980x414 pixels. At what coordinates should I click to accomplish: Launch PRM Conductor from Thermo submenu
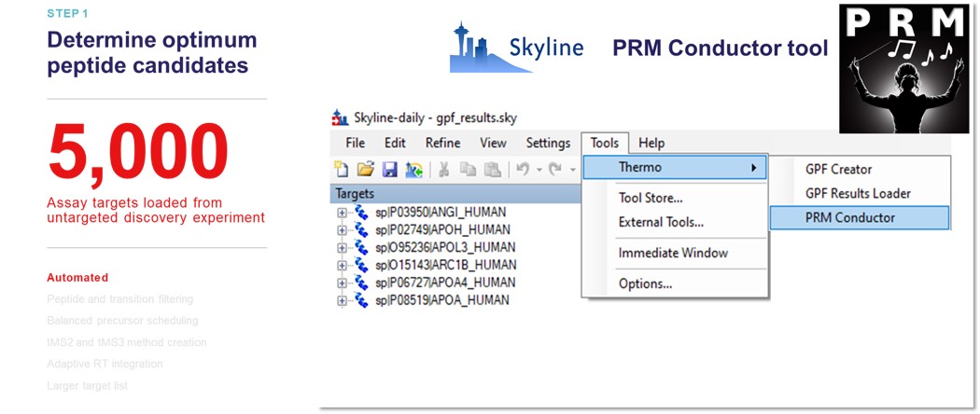click(x=860, y=218)
